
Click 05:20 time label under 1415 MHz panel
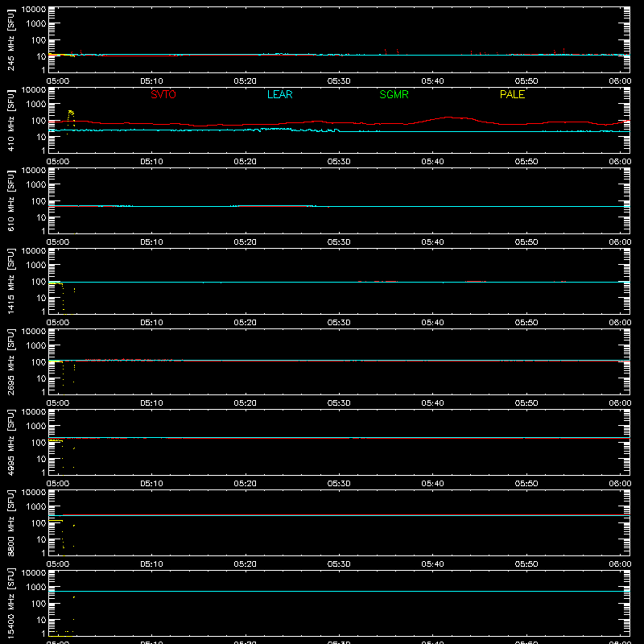pos(246,323)
